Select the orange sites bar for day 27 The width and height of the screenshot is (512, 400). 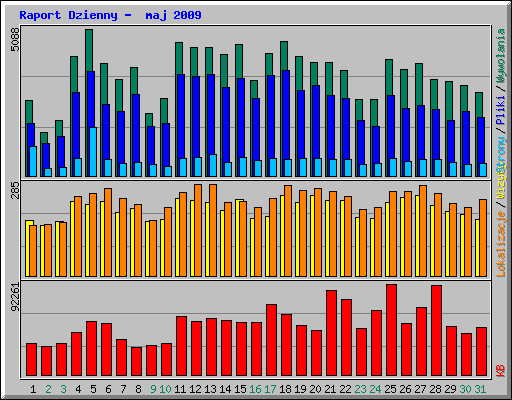(423, 231)
